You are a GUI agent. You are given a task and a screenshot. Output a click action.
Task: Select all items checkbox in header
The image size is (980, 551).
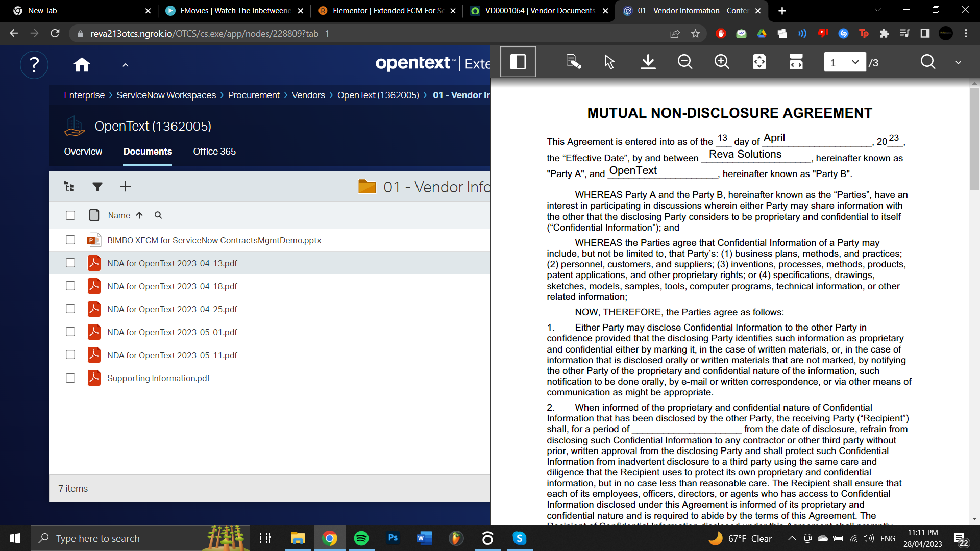(x=70, y=215)
